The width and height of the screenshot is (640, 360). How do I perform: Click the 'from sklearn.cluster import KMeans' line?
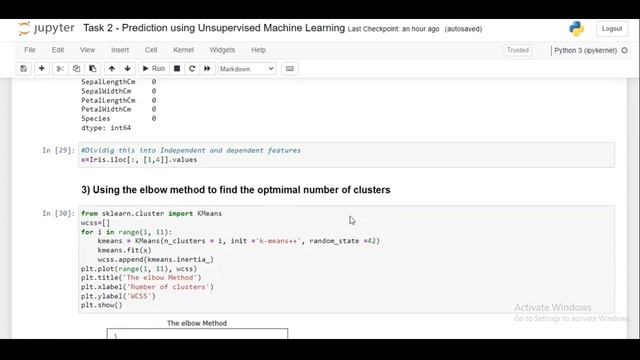pos(151,213)
